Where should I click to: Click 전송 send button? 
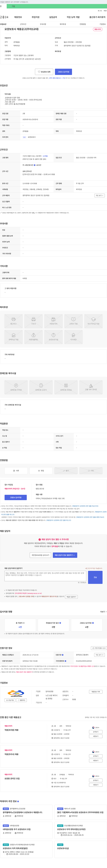(95, 577)
